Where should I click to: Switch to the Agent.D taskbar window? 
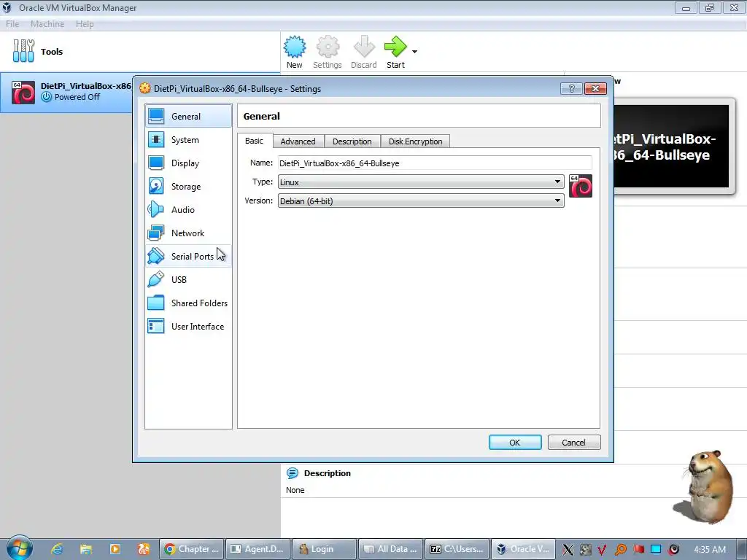pos(258,549)
